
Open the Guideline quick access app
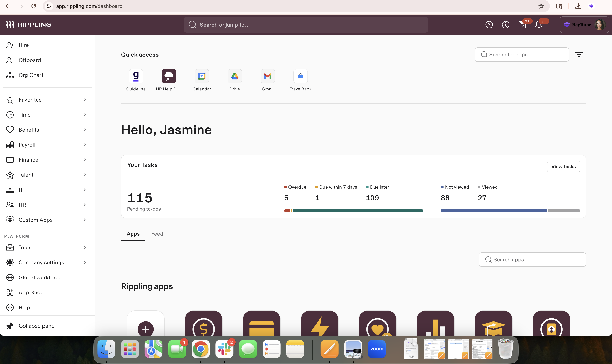136,76
